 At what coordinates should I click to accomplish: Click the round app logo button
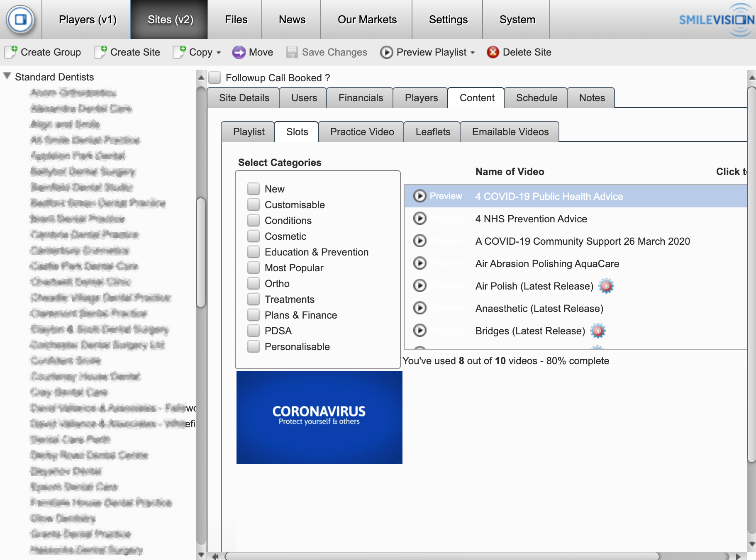[20, 19]
